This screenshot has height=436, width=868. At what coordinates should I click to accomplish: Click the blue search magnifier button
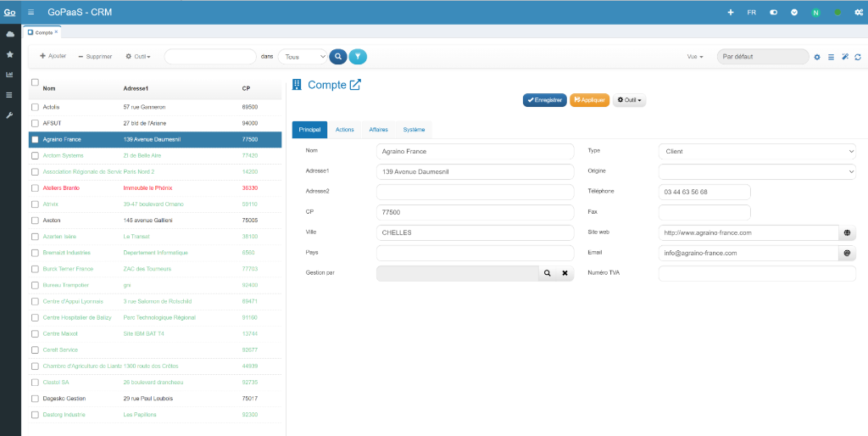point(337,57)
